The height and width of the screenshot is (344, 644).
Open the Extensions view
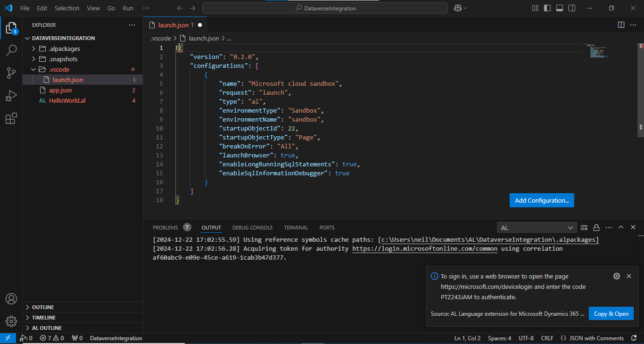pos(11,118)
